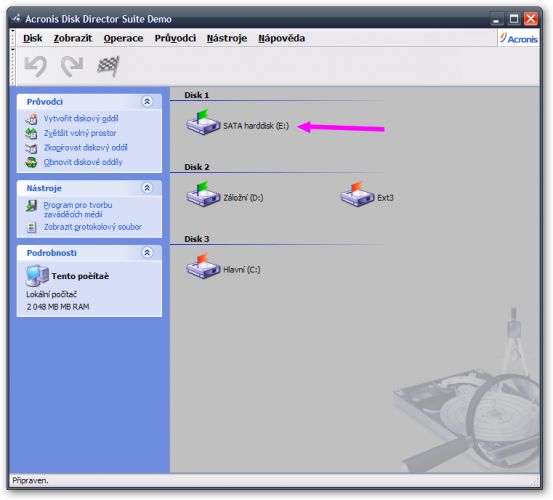The width and height of the screenshot is (553, 500).
Task: Open the Operace menu
Action: [123, 38]
